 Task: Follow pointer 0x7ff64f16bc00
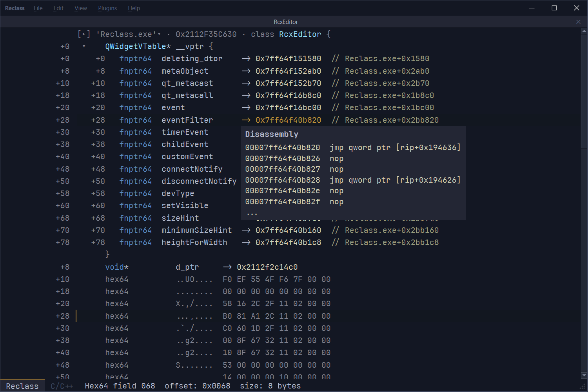(x=288, y=108)
